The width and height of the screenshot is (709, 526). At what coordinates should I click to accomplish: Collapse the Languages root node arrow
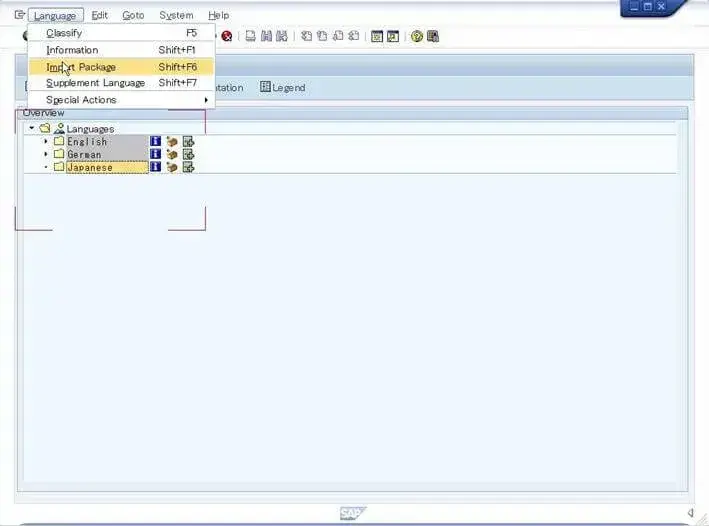pos(32,128)
